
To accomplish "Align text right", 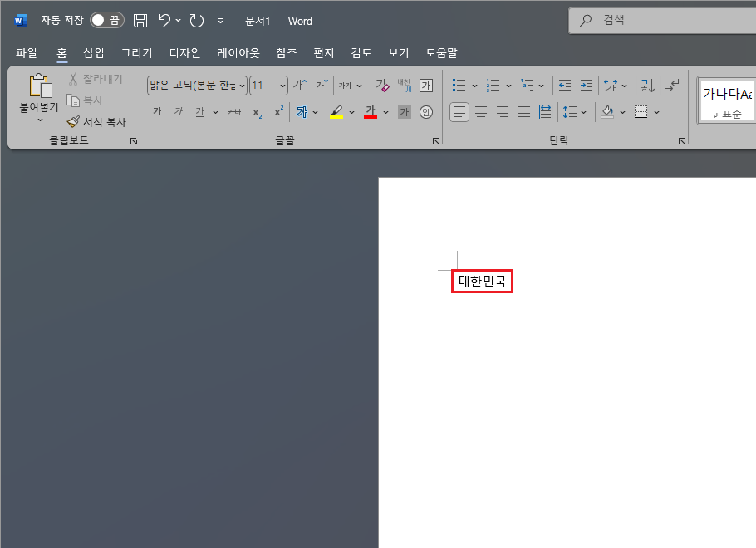I will pos(503,112).
